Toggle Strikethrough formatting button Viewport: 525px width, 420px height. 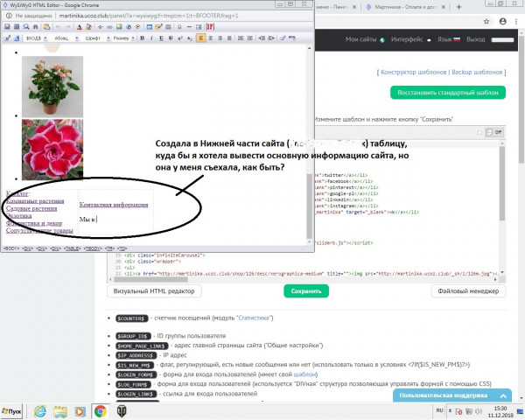(x=171, y=38)
